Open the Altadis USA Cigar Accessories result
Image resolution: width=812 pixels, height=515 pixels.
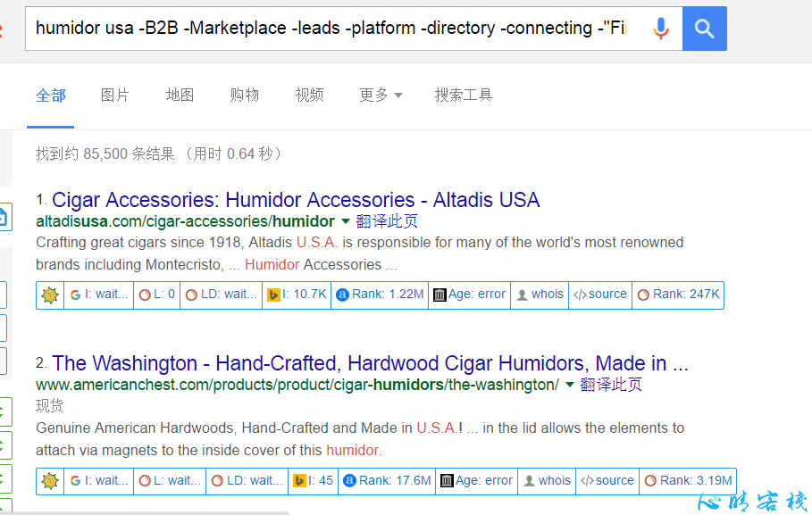(x=296, y=200)
